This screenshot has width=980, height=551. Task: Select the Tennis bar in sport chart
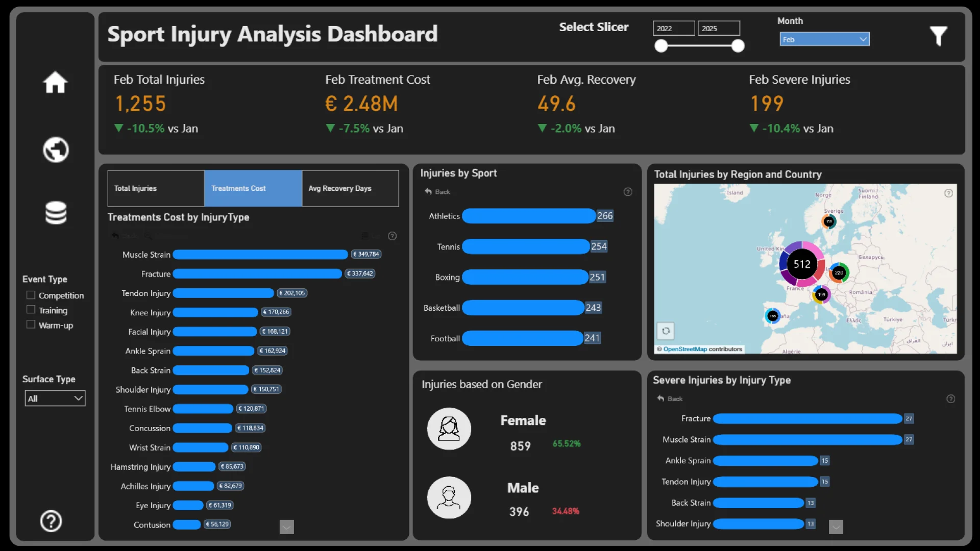tap(526, 246)
